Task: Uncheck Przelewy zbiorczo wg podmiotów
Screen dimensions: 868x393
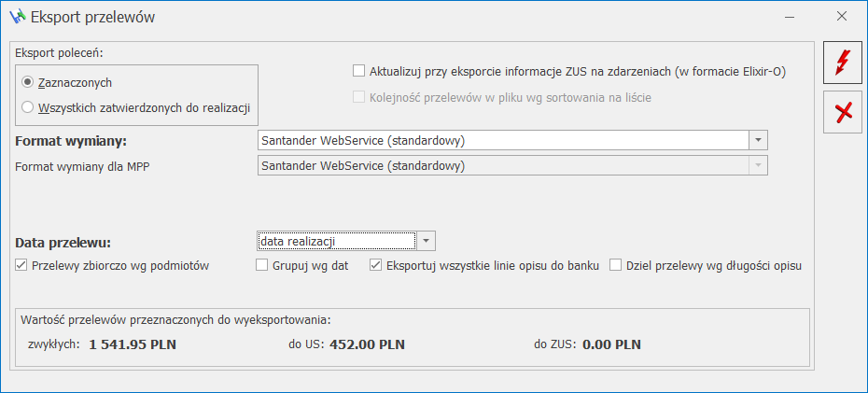Action: 21,266
